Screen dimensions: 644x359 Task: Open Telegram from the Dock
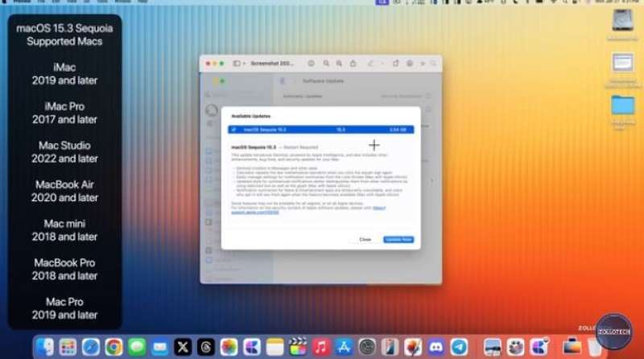coord(459,348)
